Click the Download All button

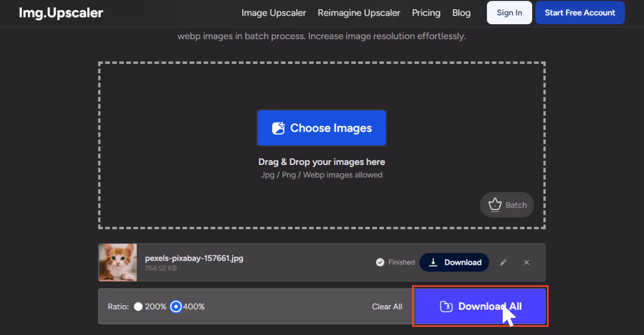(x=480, y=306)
